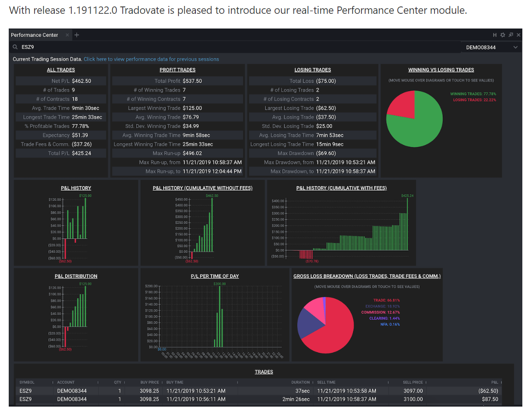Select EXCHANGE: 18.92% legend entry
The height and width of the screenshot is (419, 532).
pos(383,306)
